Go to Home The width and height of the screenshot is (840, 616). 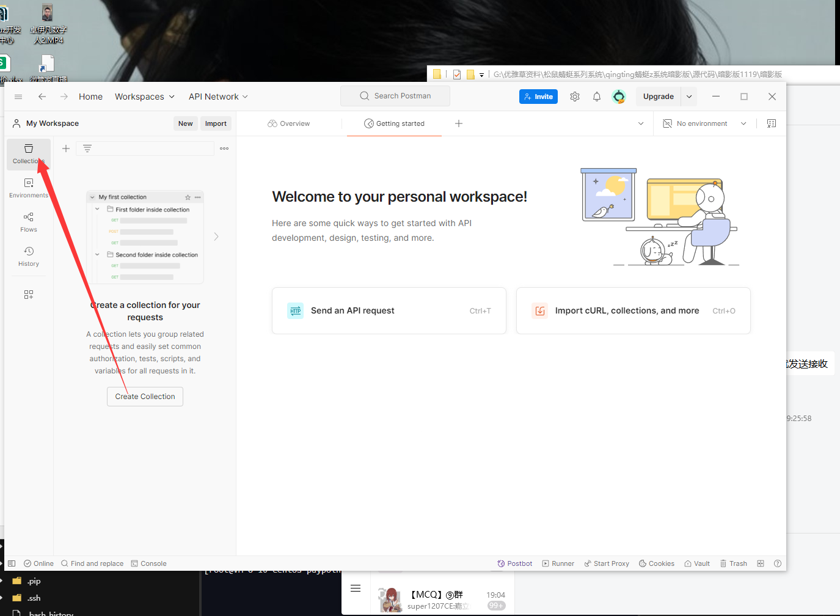[x=90, y=97]
